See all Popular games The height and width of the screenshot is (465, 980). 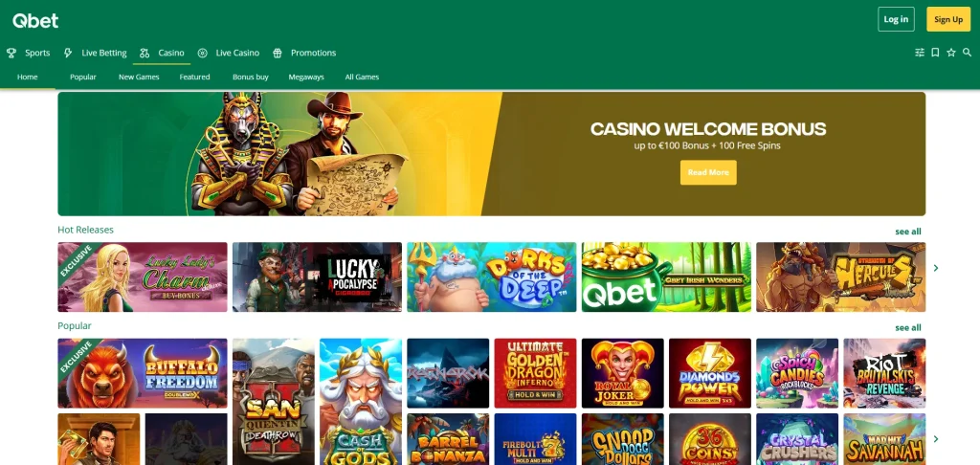[x=907, y=327]
